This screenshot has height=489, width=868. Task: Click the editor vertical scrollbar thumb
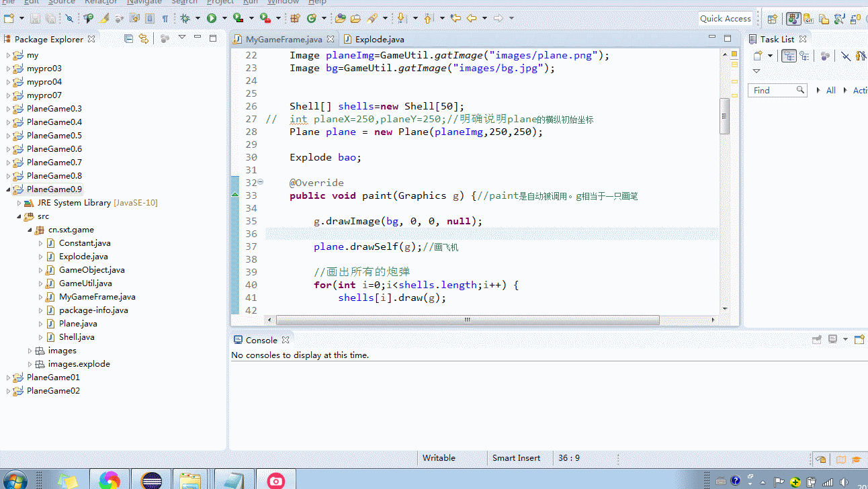724,116
